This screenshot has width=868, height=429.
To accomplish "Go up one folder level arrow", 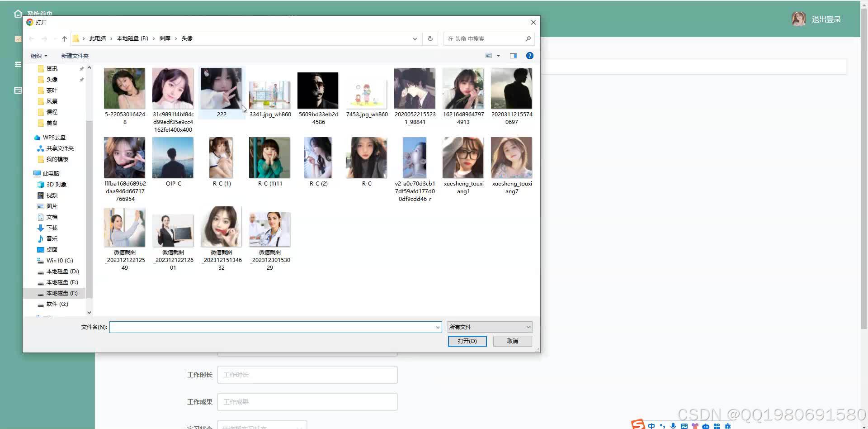I will coord(65,39).
